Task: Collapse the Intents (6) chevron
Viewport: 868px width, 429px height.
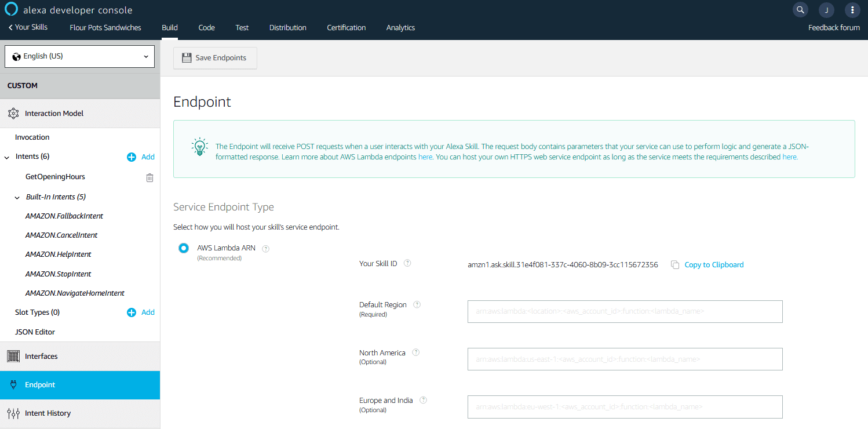Action: (7, 157)
